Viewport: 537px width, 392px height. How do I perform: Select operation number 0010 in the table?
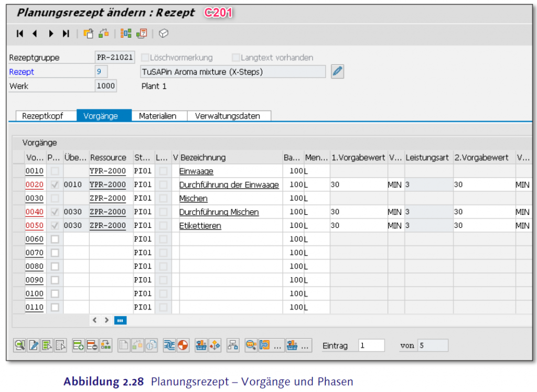pos(35,171)
